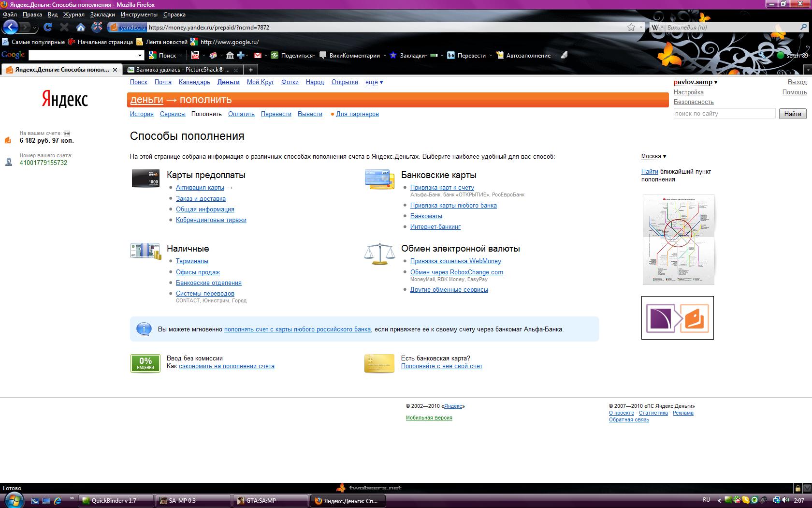Image resolution: width=812 pixels, height=508 pixels.
Task: Click the round crossed-arrows toolbar icon
Action: [98, 27]
